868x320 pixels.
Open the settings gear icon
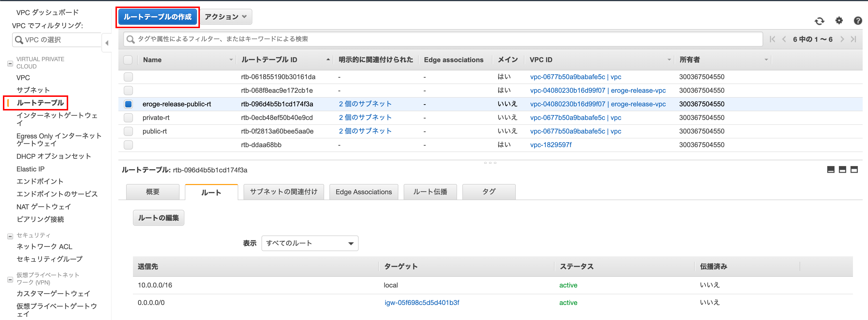[839, 21]
